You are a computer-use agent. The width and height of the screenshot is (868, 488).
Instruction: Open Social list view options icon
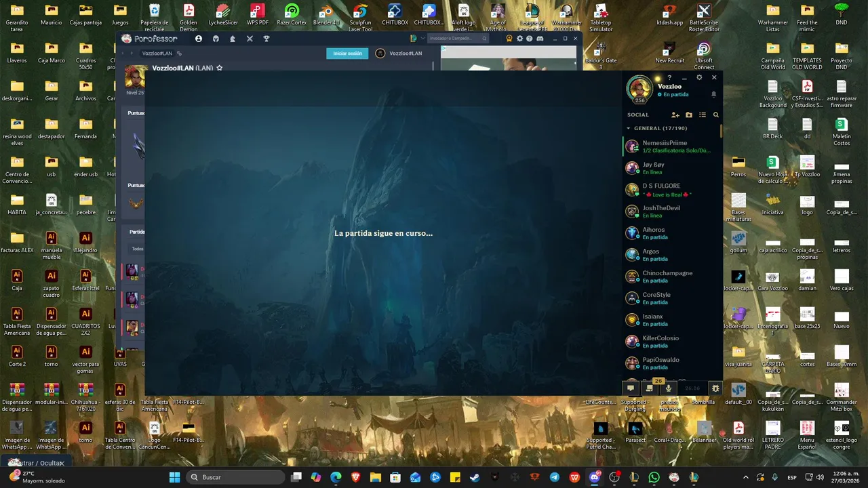tap(703, 115)
